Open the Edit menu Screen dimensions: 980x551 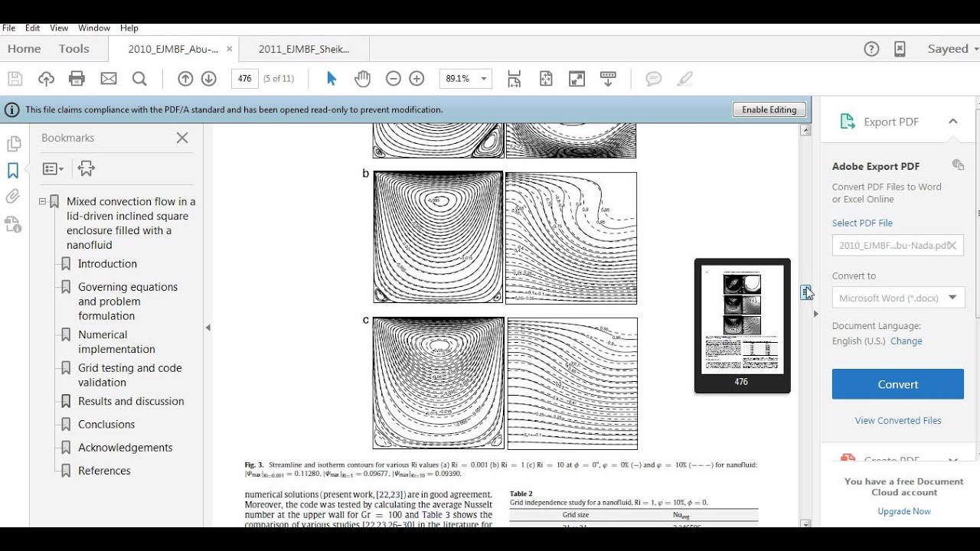click(x=32, y=28)
